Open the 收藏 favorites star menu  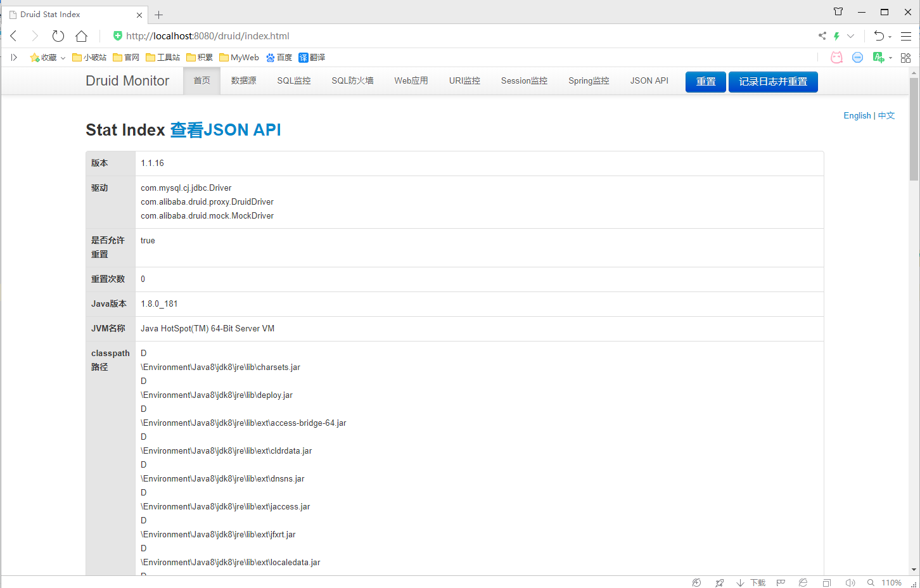tap(48, 58)
